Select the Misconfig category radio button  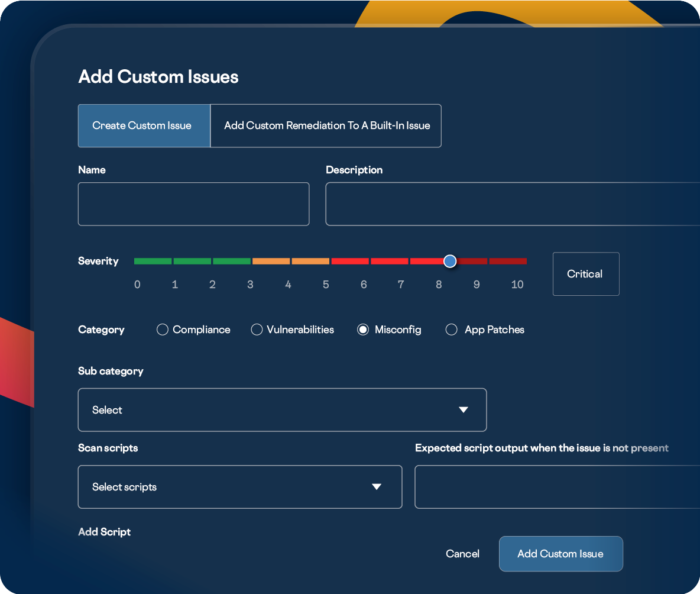click(x=363, y=330)
